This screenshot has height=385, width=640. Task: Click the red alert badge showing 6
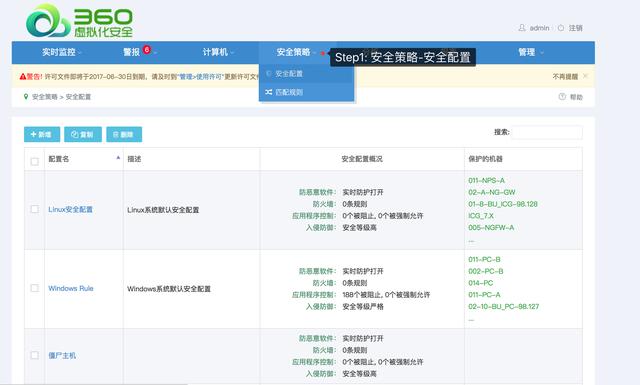147,49
